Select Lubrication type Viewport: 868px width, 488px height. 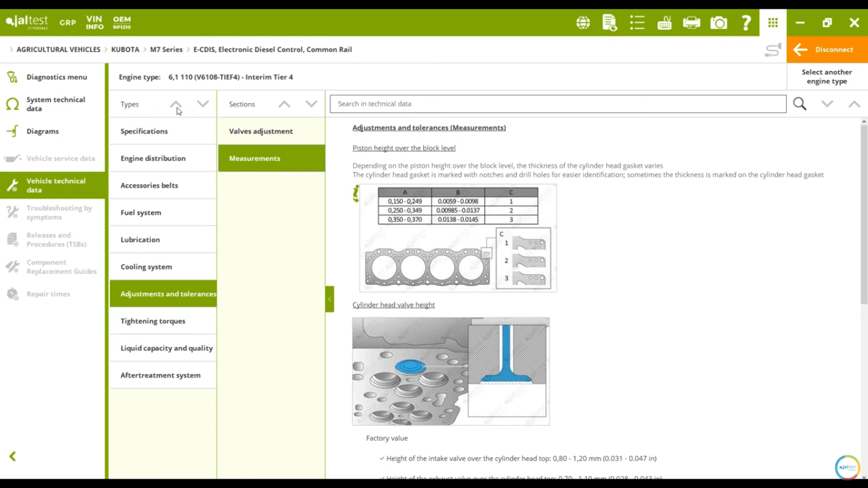(x=163, y=240)
